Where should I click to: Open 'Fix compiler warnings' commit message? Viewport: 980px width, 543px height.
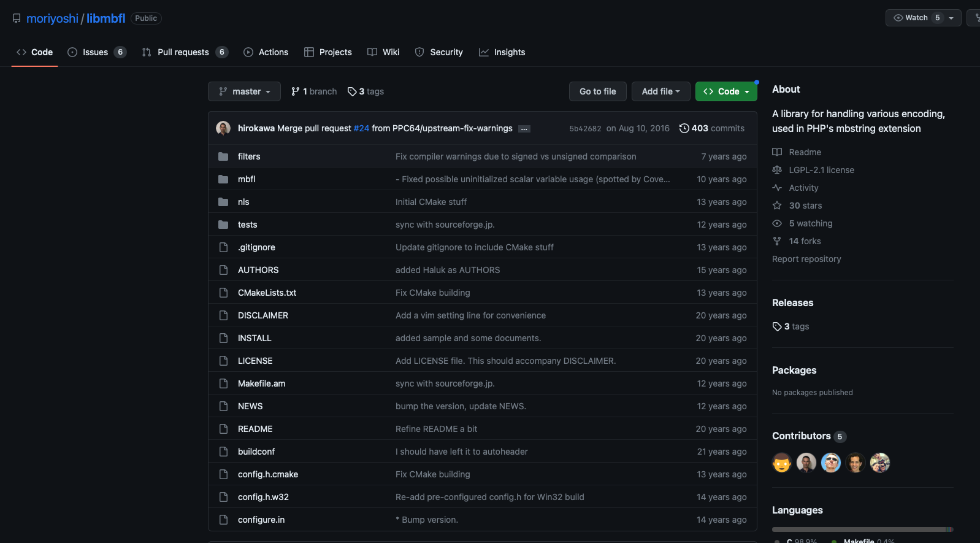(516, 156)
